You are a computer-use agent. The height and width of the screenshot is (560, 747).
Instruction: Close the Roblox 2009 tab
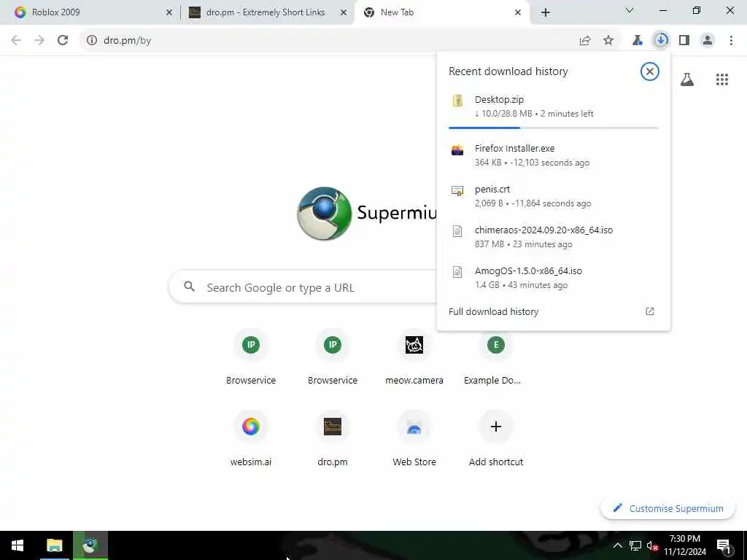point(169,13)
